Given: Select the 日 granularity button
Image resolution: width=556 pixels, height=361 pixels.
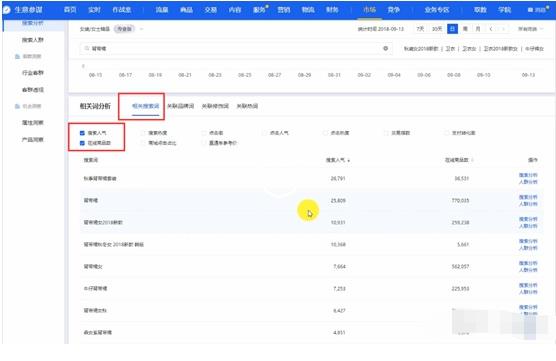Looking at the screenshot, I should tap(452, 29).
